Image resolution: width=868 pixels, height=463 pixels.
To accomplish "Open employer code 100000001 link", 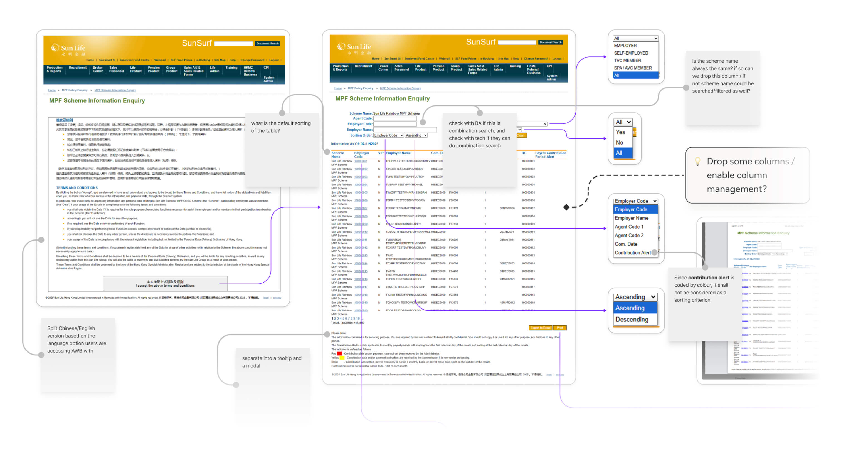I will pos(361,161).
